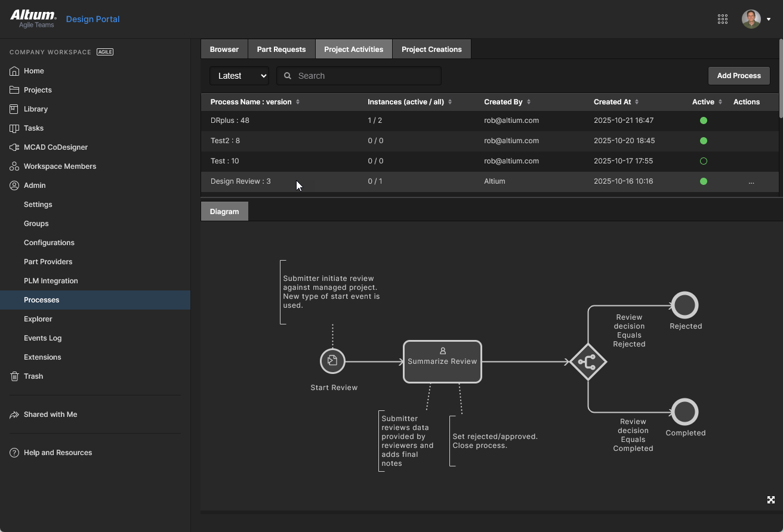Click the MCAD CoDesigner icon
The height and width of the screenshot is (532, 783).
[x=14, y=147]
